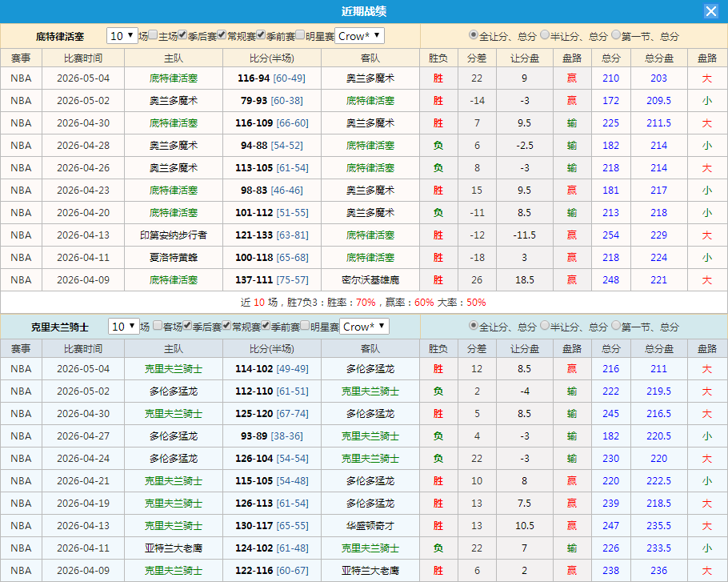Uncheck 季后赛 in the 克里夫兰骑士 filter row
The height and width of the screenshot is (582, 728).
[x=187, y=326]
